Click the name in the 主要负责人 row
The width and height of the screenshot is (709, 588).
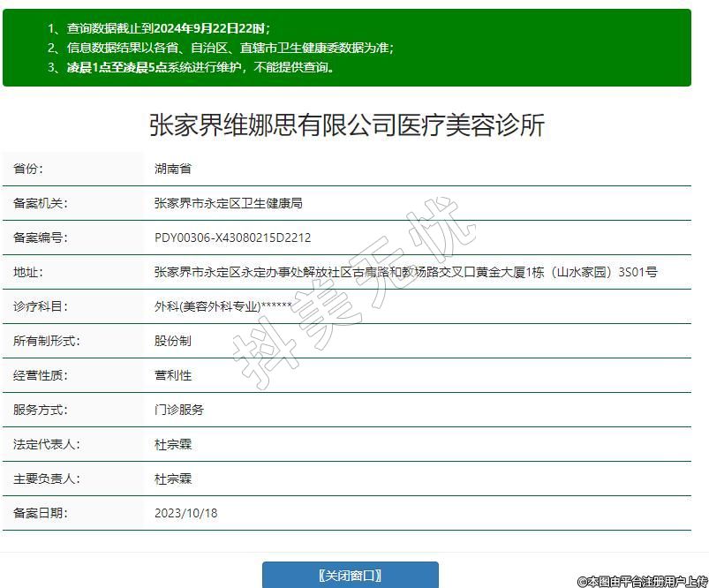coord(172,479)
